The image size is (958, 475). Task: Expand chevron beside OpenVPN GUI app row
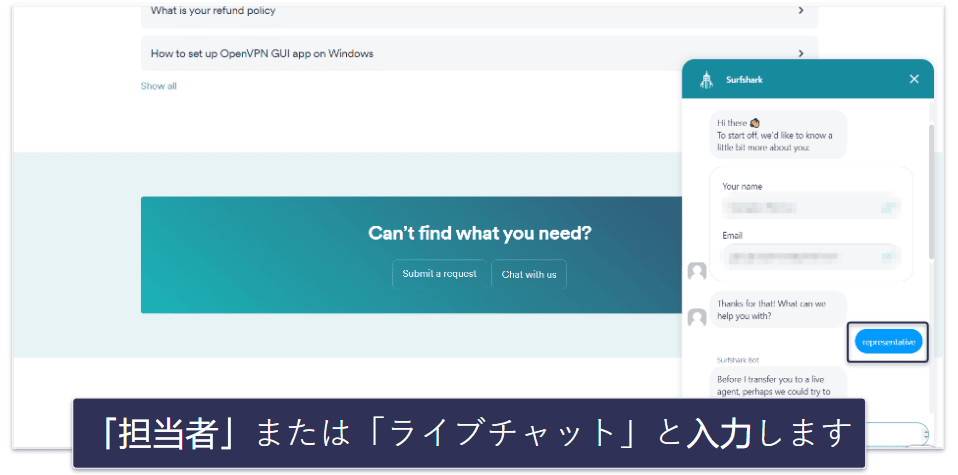pyautogui.click(x=801, y=53)
